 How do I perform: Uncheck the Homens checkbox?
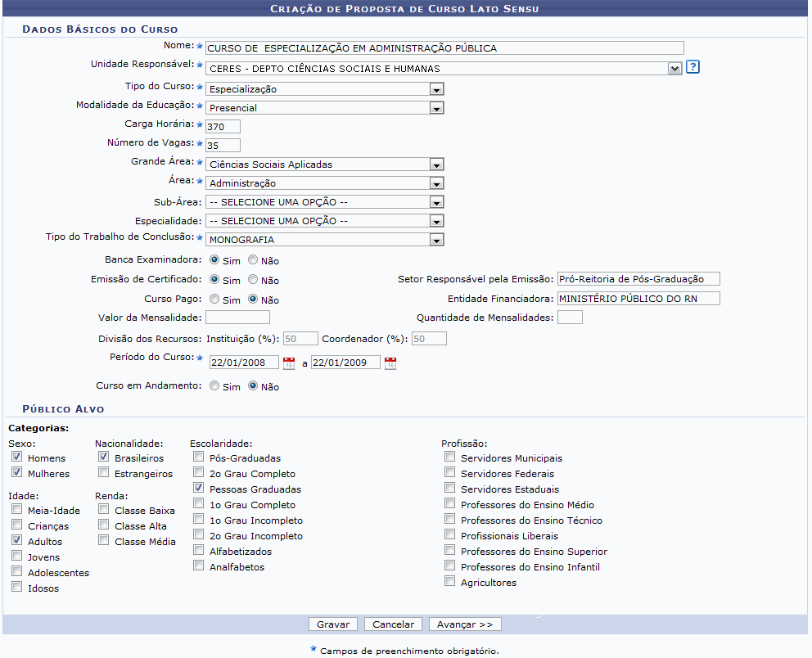[x=17, y=457]
